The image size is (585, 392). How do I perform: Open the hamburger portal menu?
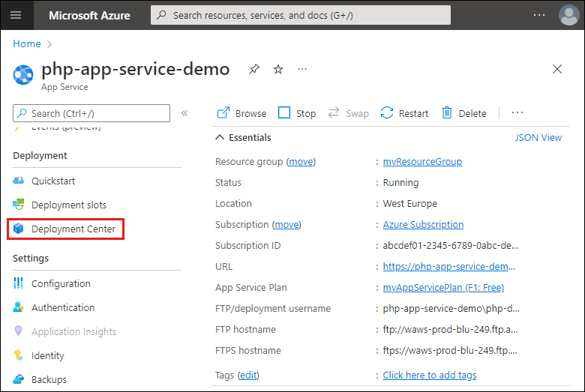(16, 15)
